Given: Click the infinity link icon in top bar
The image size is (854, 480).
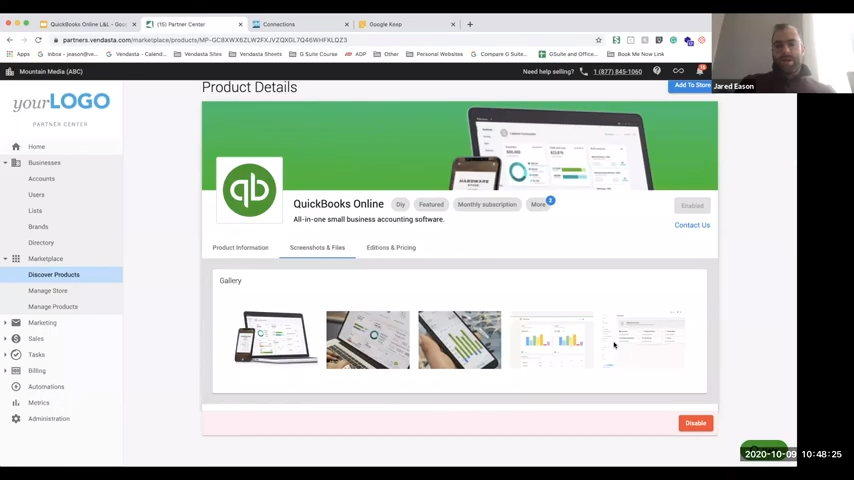Looking at the screenshot, I should tap(678, 71).
